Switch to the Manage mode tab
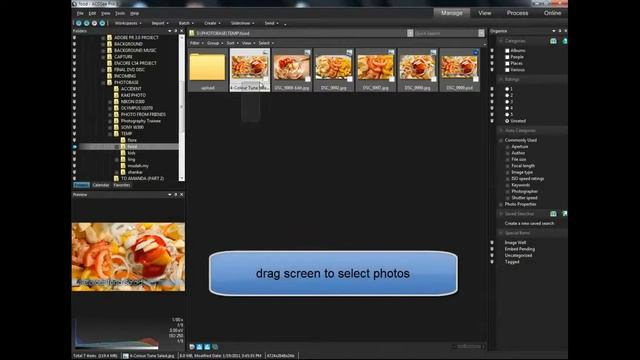Image resolution: width=640 pixels, height=360 pixels. click(x=451, y=13)
